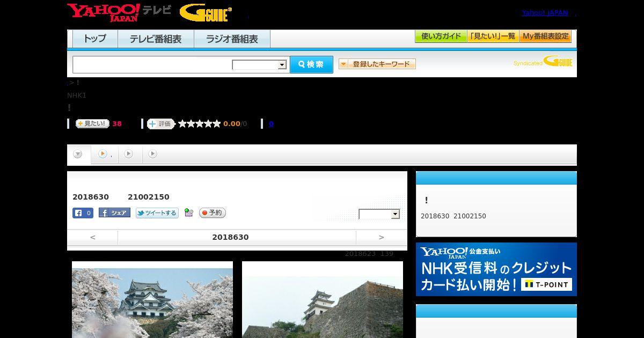The width and height of the screenshot is (644, 338).
Task: Open dropdown beside the 予約 row
Action: [379, 214]
